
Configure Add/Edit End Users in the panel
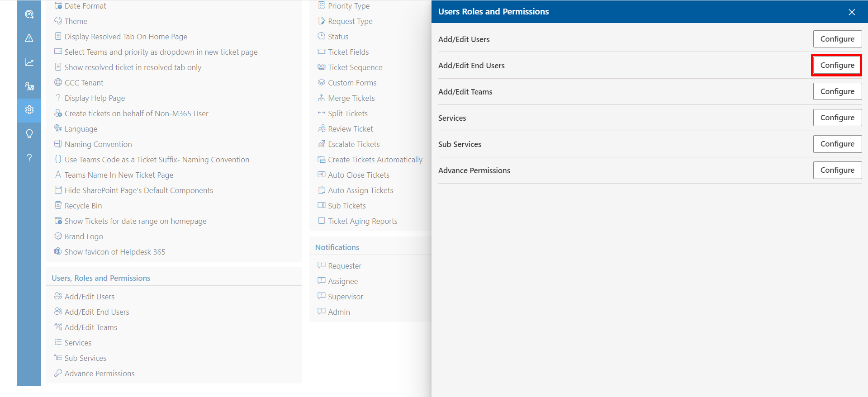837,65
